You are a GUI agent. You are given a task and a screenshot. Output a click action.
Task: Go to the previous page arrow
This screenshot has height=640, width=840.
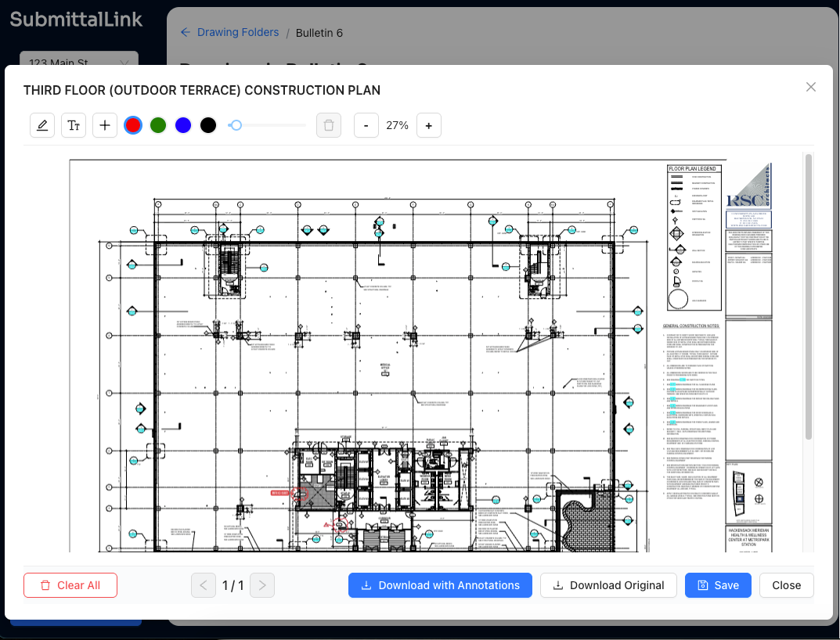point(203,584)
